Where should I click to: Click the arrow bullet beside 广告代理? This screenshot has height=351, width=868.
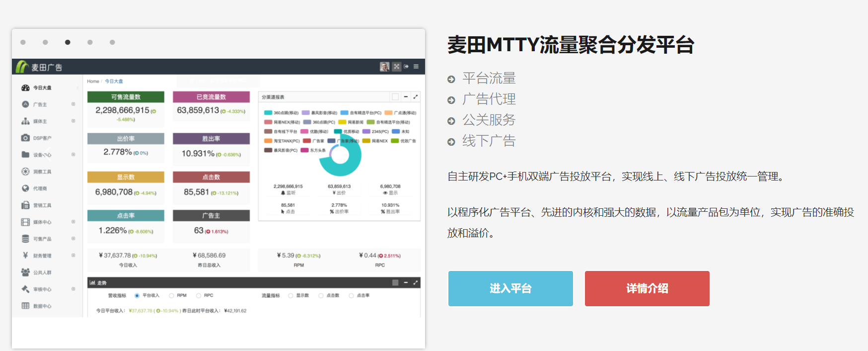click(x=451, y=100)
